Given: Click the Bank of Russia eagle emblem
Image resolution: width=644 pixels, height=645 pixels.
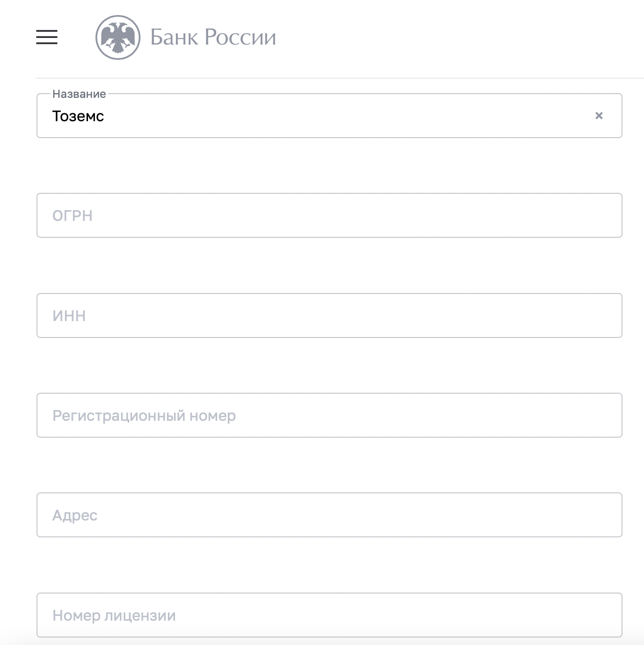Looking at the screenshot, I should pos(118,37).
